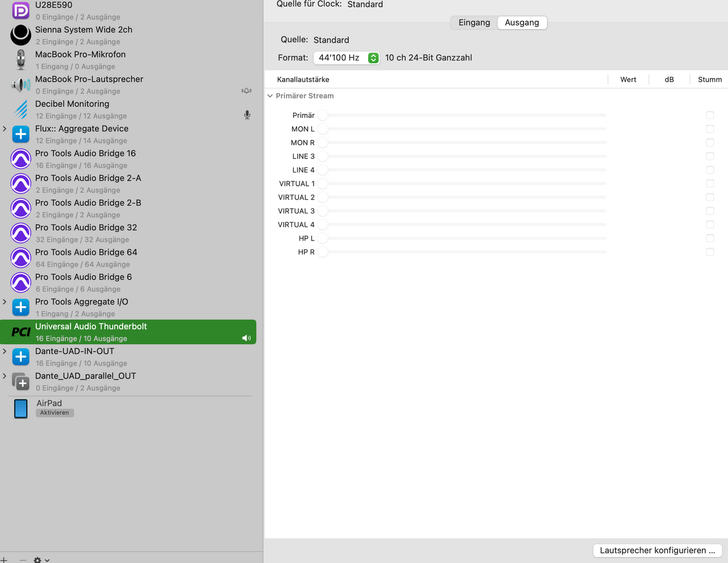Click the HP L volume slider
The image size is (728, 563).
click(x=463, y=238)
